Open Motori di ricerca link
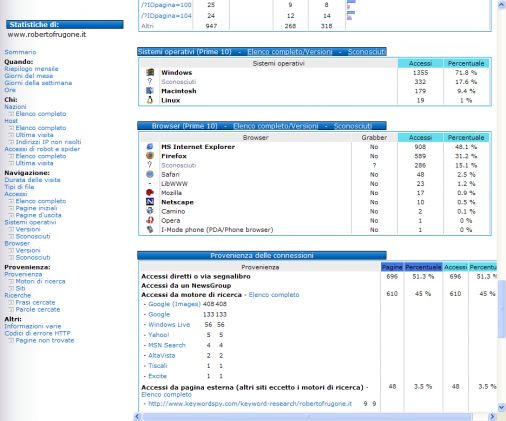Viewport: 506px width, 421px height. (x=40, y=281)
